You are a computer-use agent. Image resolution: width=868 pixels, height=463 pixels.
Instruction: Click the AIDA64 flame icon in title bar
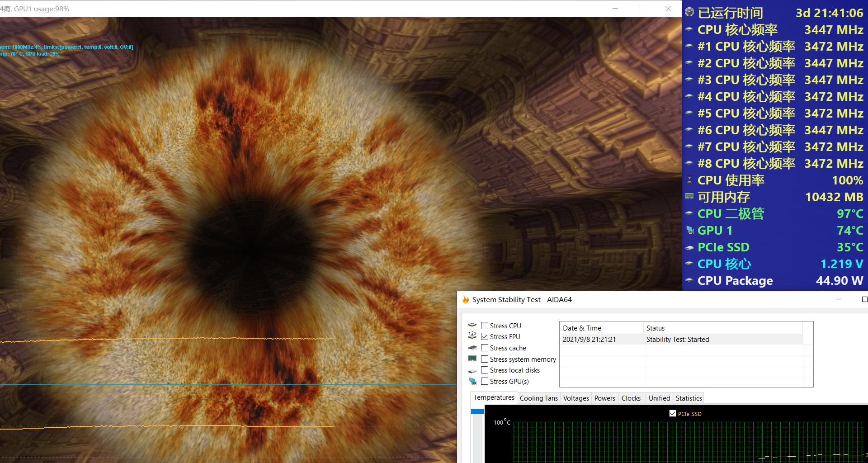[x=465, y=299]
